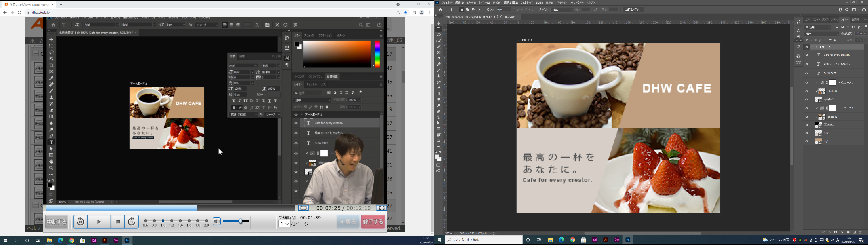Filter layers by type (T) icon
868x245 pixels.
click(x=848, y=27)
